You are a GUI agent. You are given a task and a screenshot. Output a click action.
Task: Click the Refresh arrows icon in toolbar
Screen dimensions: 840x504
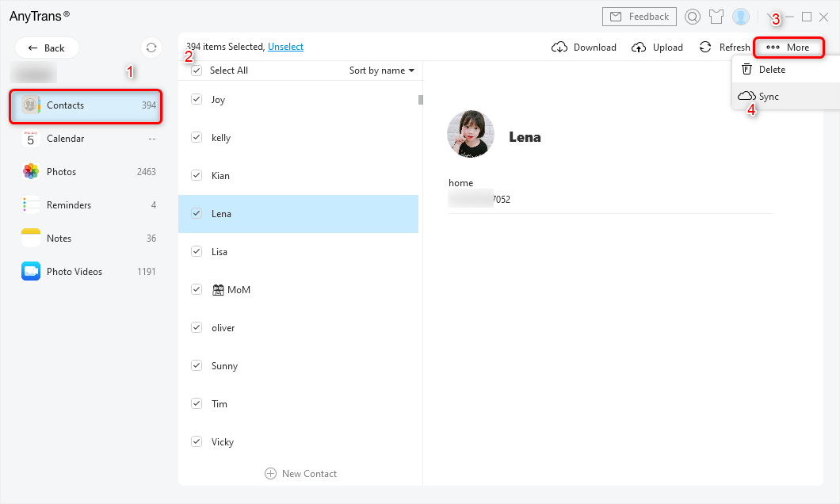[x=705, y=47]
